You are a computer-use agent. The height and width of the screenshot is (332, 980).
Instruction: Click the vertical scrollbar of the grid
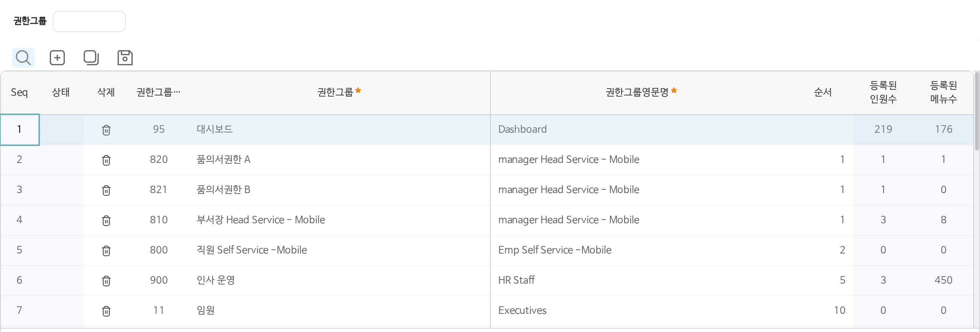coord(977,111)
